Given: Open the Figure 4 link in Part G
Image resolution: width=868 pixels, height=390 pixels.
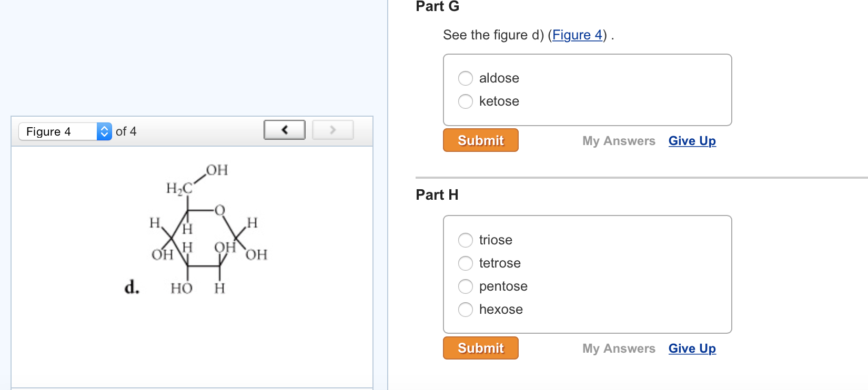Looking at the screenshot, I should point(577,35).
